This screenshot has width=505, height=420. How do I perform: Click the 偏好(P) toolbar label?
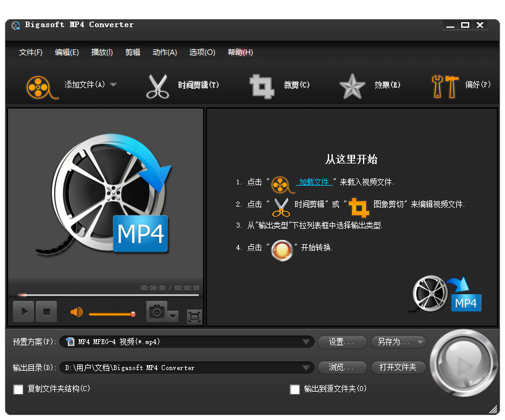tap(478, 84)
